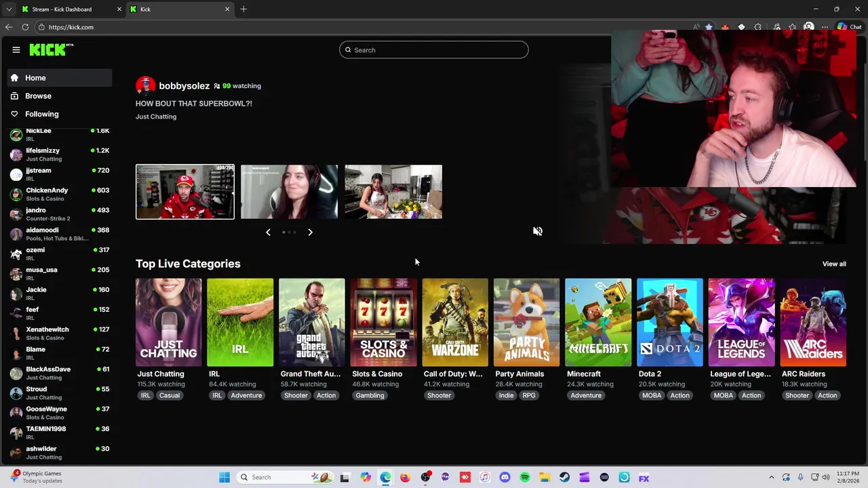868x488 pixels.
Task: Open Following in the sidebar
Action: [x=60, y=114]
